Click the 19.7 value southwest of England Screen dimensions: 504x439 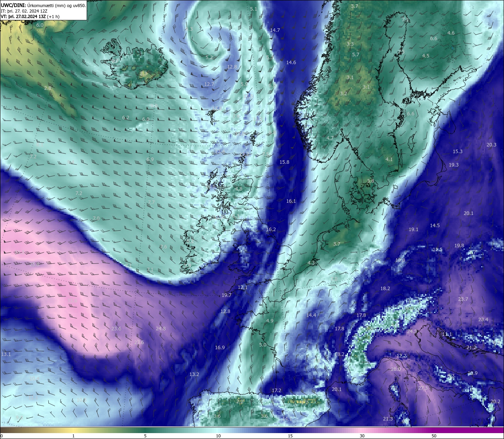tap(226, 295)
